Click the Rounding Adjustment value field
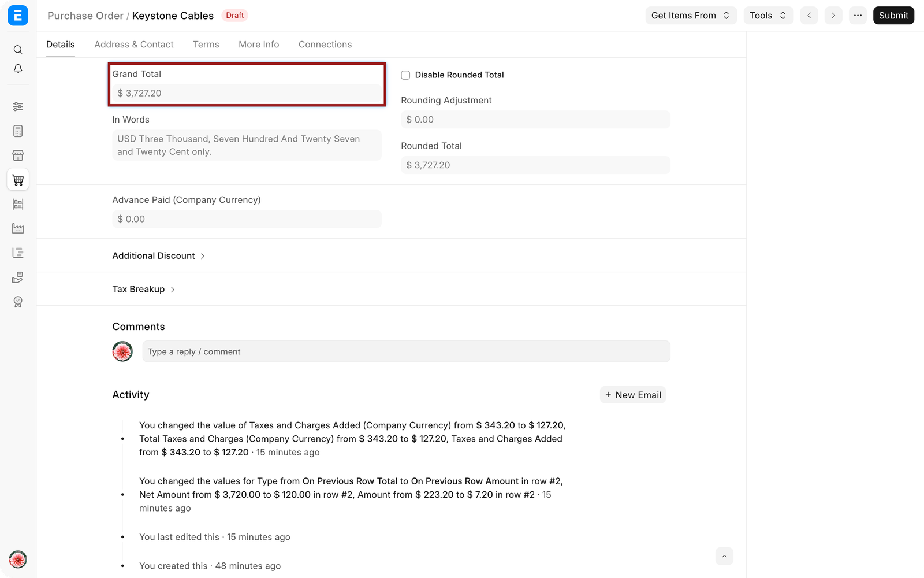This screenshot has height=578, width=924. [x=535, y=120]
